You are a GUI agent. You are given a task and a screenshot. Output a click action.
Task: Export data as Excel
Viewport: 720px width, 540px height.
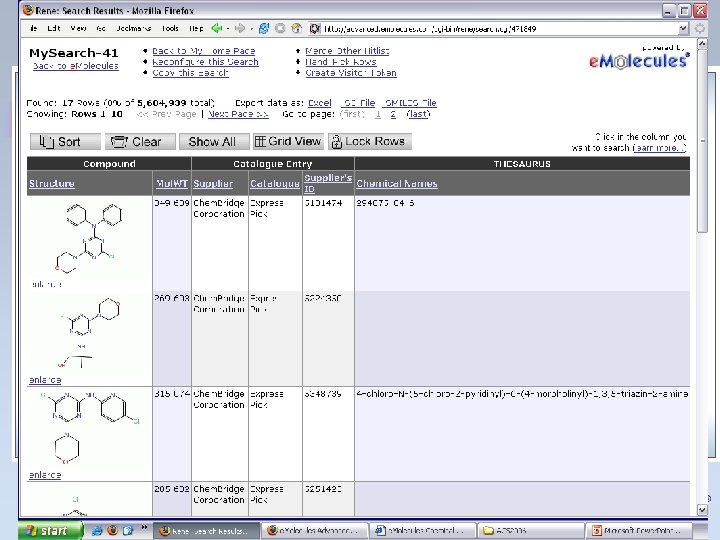(320, 103)
